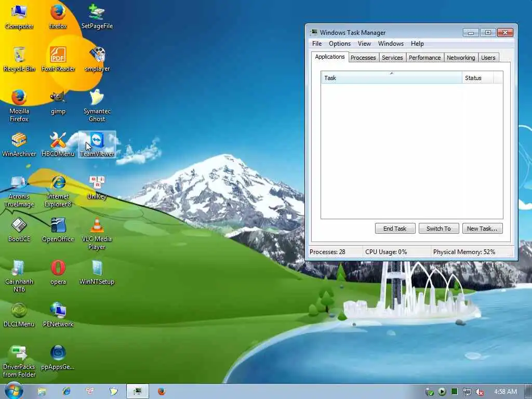Screen dimensions: 532x399
Task: Click the green CPU meter tray icon
Action: (455, 392)
